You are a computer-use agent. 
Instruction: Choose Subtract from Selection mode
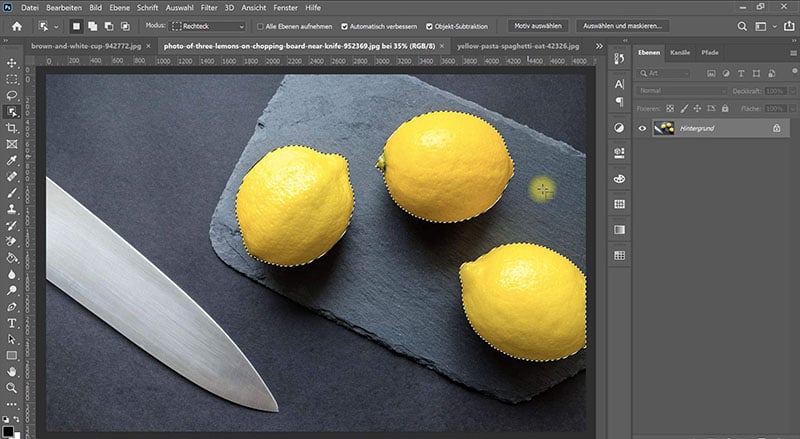pyautogui.click(x=109, y=26)
